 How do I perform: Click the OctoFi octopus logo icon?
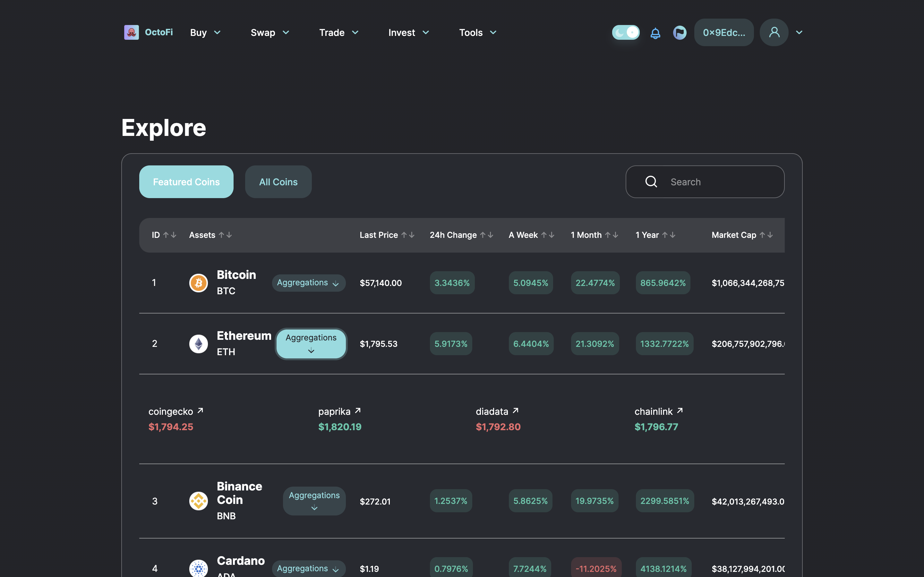pyautogui.click(x=131, y=32)
